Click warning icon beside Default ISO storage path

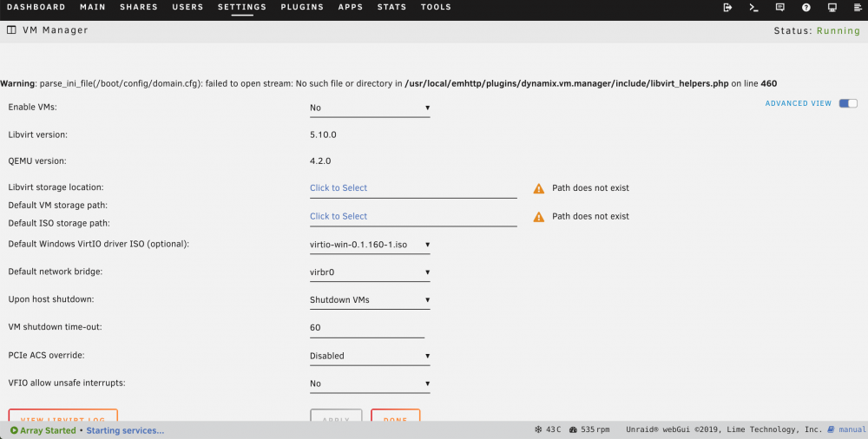(539, 217)
